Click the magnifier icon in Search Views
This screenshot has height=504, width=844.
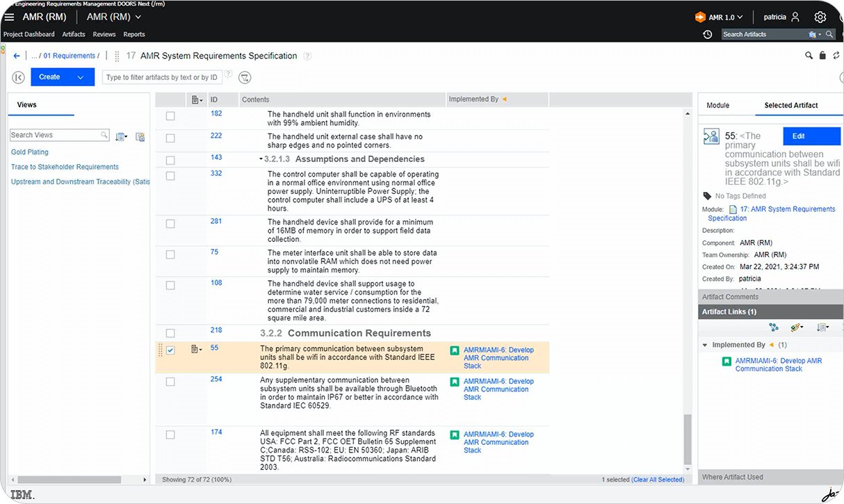pyautogui.click(x=104, y=135)
